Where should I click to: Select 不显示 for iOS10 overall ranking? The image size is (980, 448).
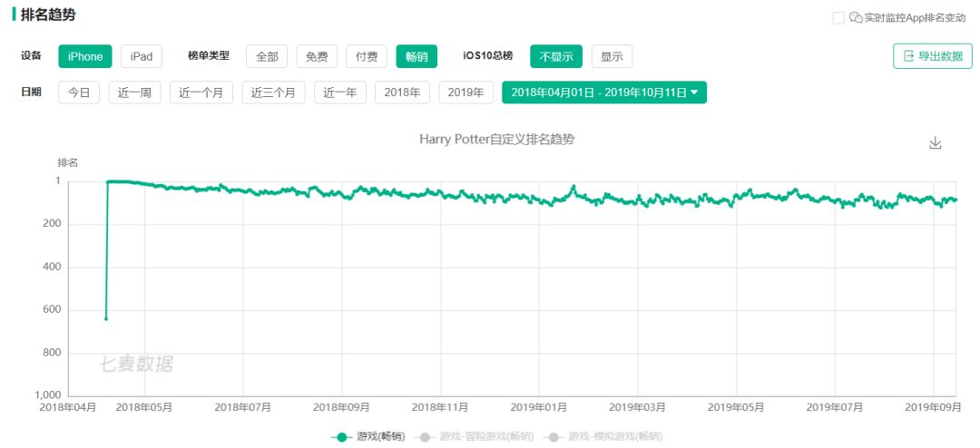[x=556, y=56]
